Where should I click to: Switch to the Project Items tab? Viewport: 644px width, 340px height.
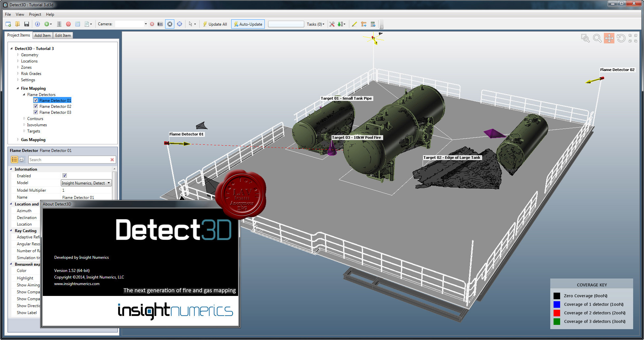[18, 35]
